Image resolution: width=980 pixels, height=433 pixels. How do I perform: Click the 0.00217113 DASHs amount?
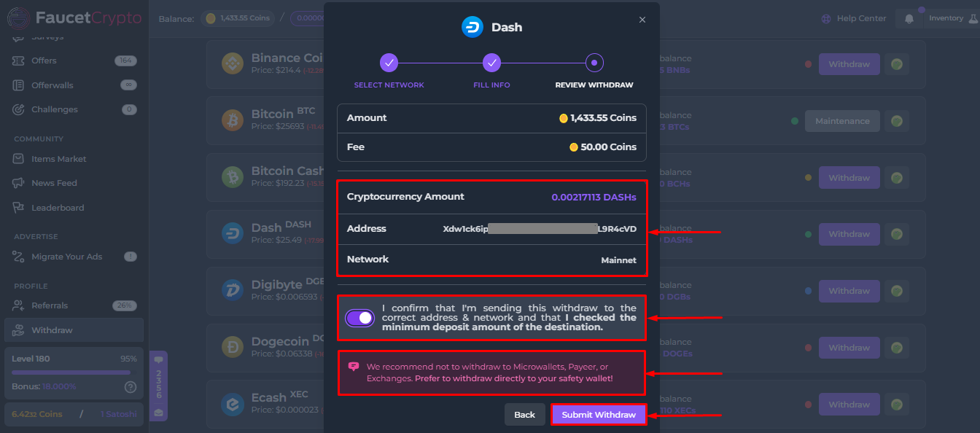pyautogui.click(x=594, y=198)
